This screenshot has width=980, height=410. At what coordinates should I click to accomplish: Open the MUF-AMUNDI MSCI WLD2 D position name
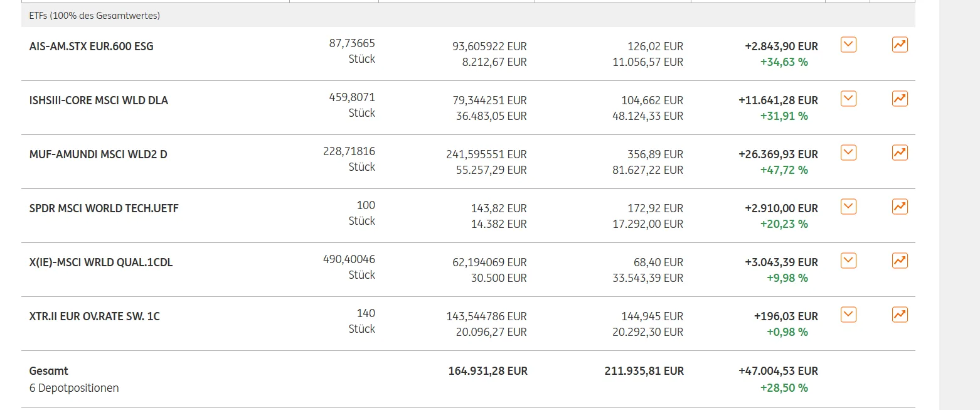tap(98, 154)
